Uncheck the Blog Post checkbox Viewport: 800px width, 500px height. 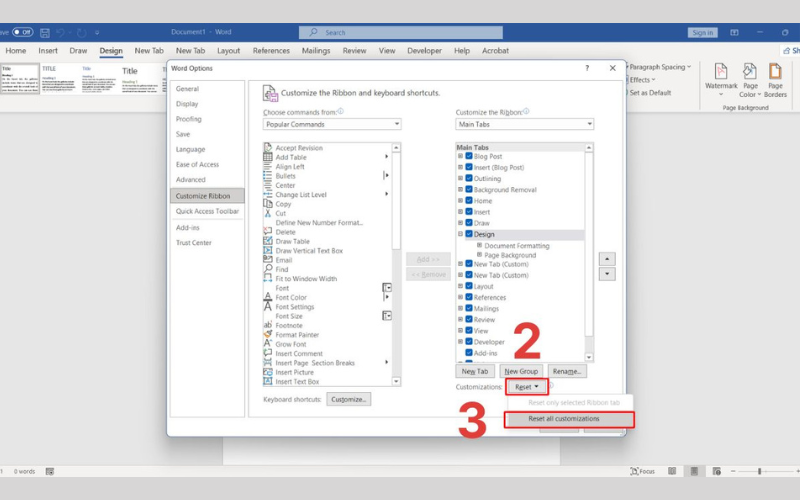tap(468, 157)
